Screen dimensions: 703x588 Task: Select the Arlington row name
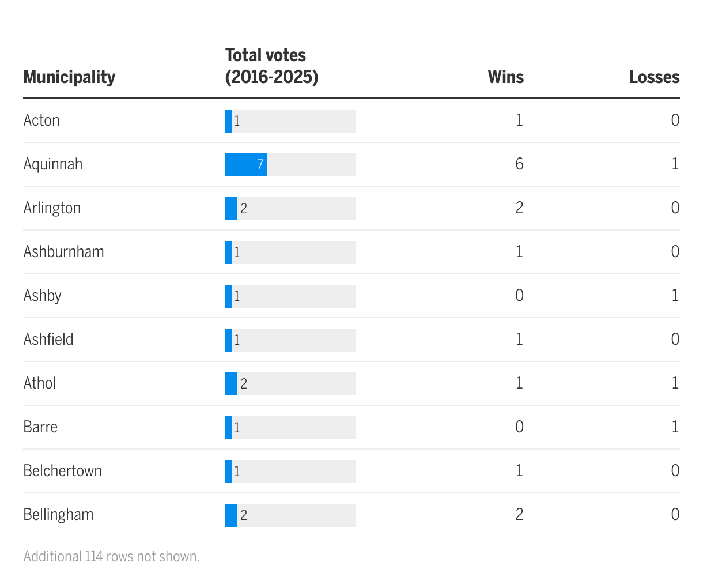point(52,208)
